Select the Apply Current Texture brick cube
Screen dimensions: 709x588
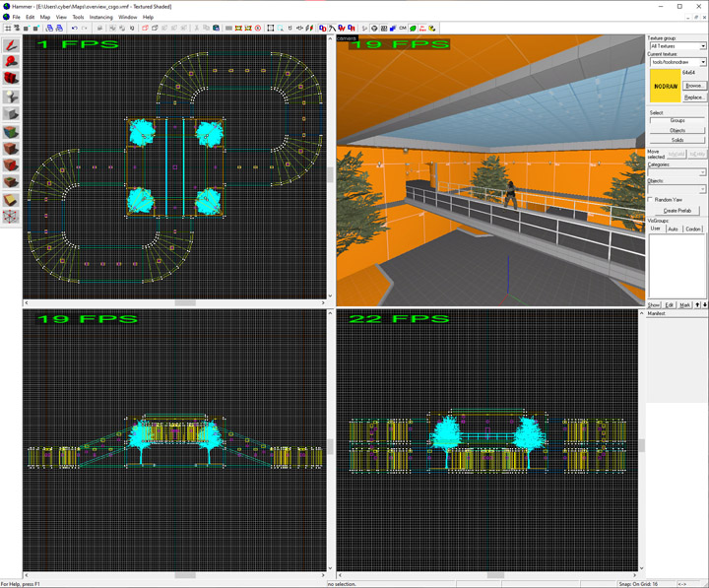click(x=11, y=149)
